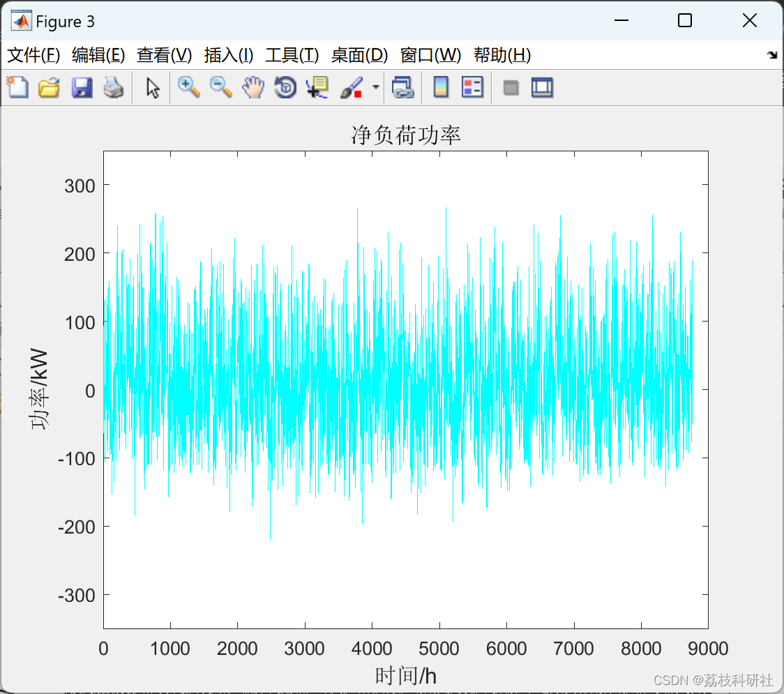
Task: Minimize the Figure 3 window
Action: 621,20
